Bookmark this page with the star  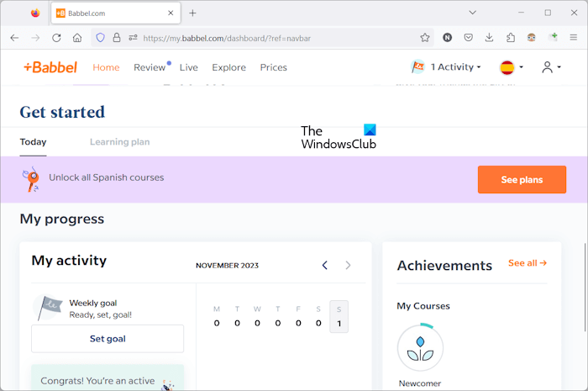[x=424, y=38]
